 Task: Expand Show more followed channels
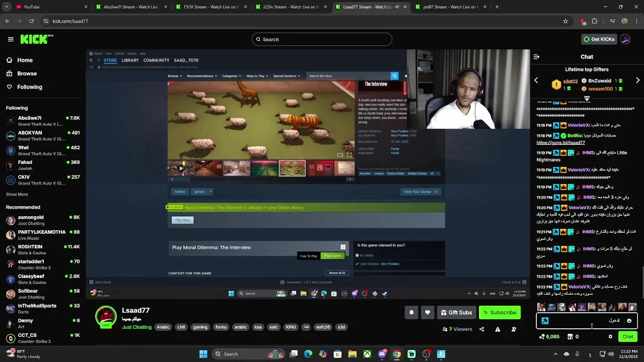coord(17,195)
